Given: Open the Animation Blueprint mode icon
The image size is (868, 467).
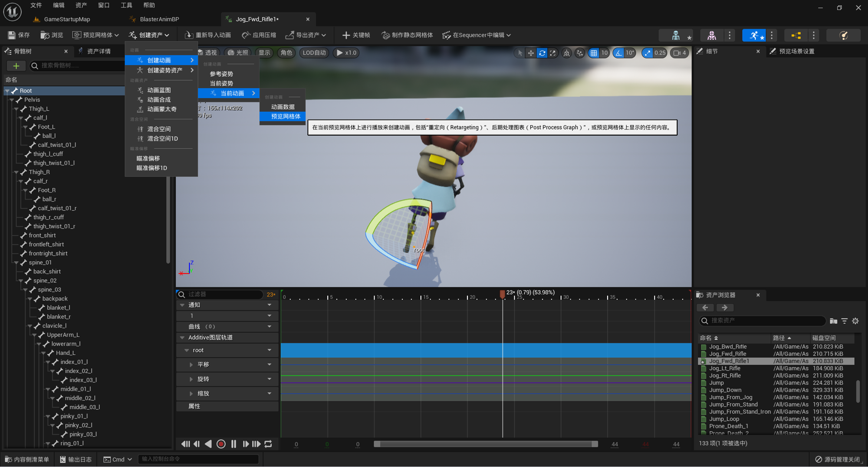Looking at the screenshot, I should tap(796, 36).
